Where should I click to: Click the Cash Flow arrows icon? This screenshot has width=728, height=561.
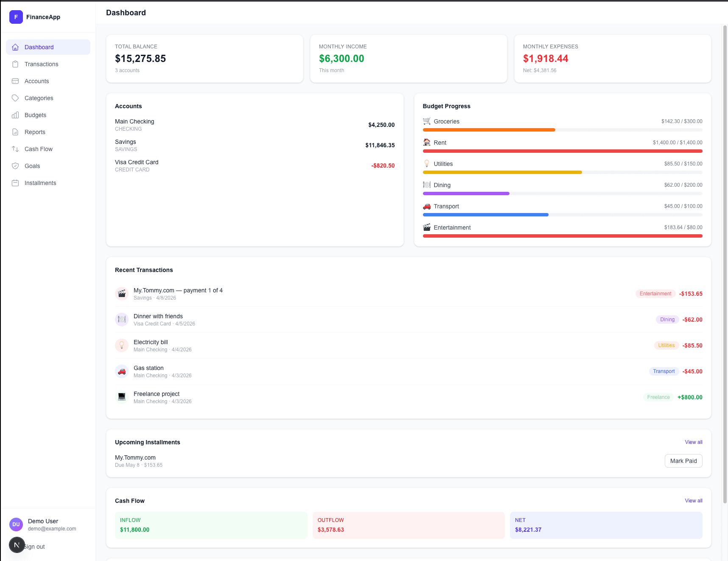(x=15, y=149)
